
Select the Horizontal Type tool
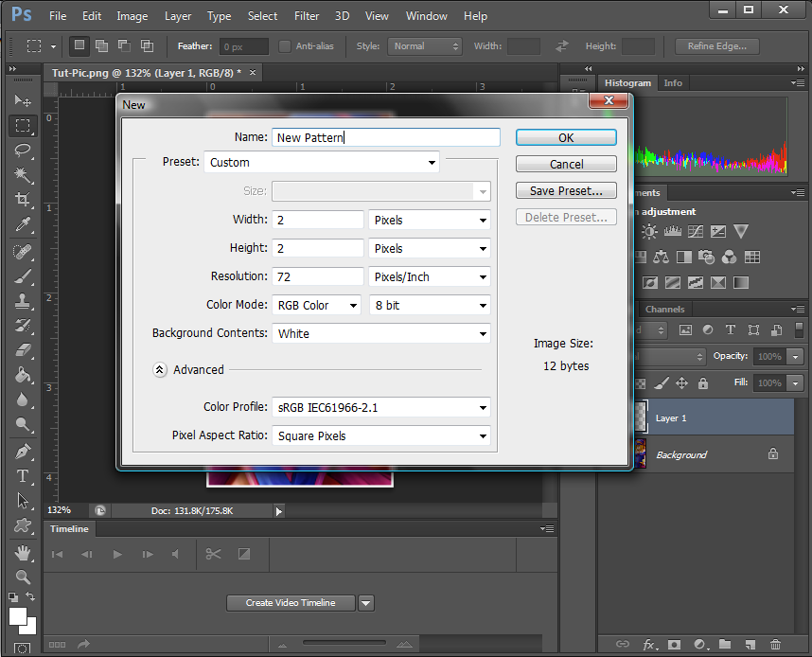pyautogui.click(x=23, y=475)
